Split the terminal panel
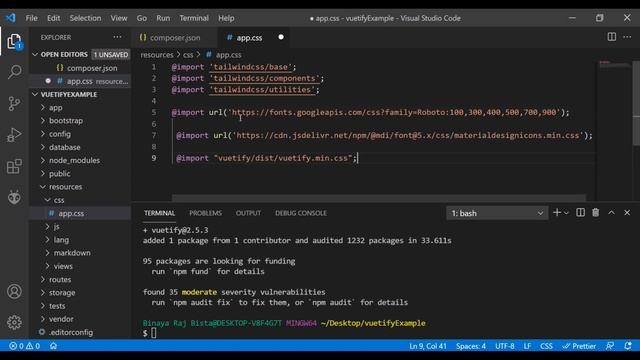Screen dimensions: 640x360 coord(580,213)
